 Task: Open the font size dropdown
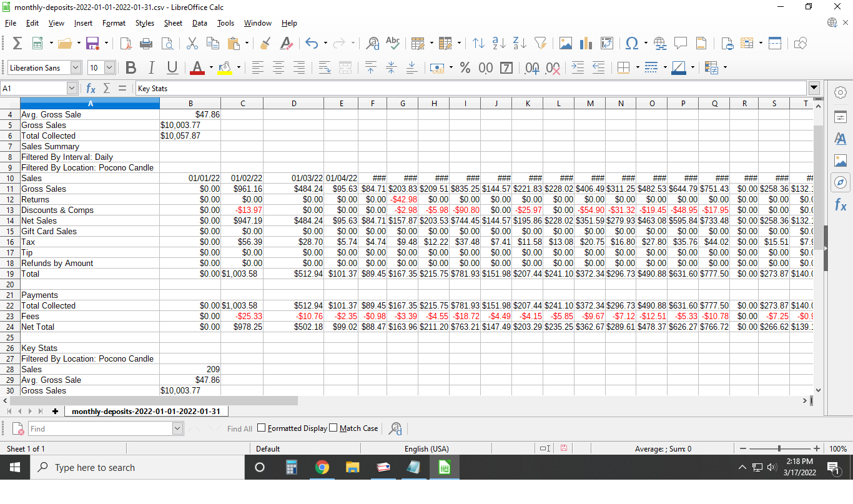pyautogui.click(x=109, y=67)
